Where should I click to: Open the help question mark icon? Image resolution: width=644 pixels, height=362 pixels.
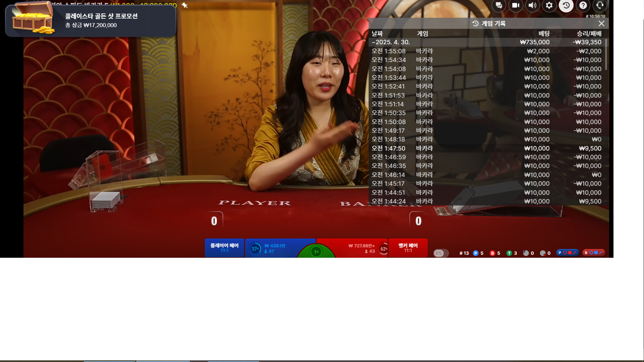click(583, 5)
